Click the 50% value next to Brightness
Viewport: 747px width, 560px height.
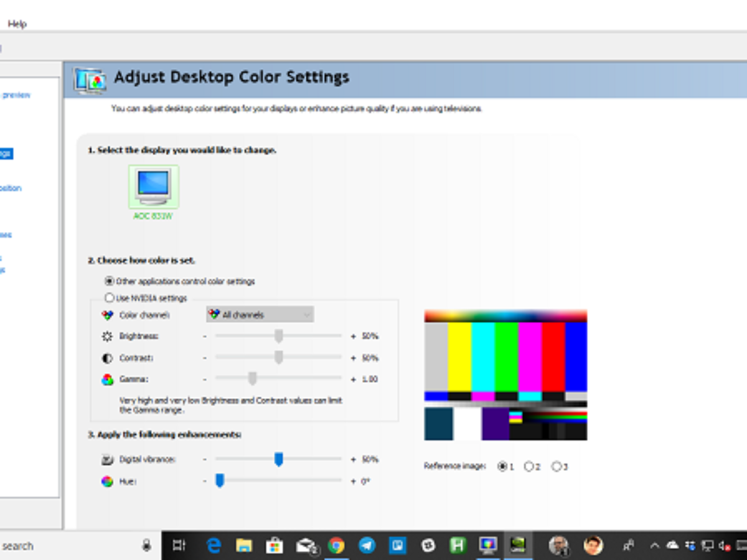click(x=370, y=336)
